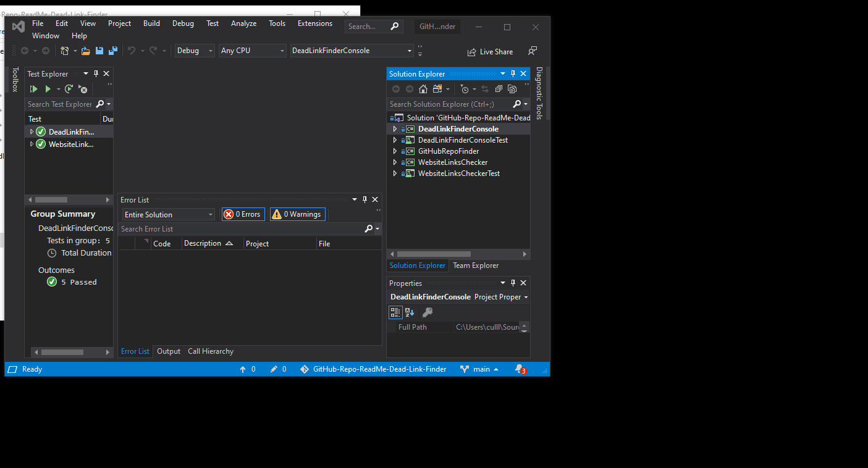Open the Build menu
The width and height of the screenshot is (868, 468).
[x=151, y=23]
